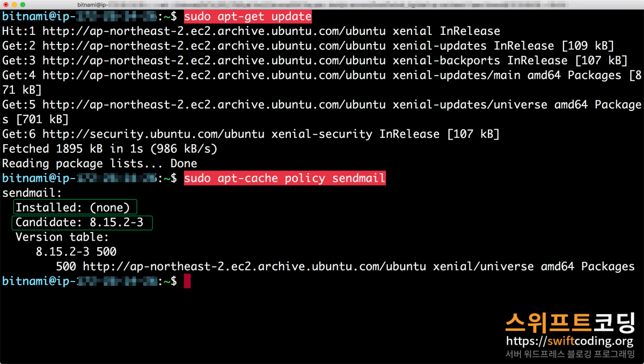The height and width of the screenshot is (364, 644).
Task: Click the yellow minimize window button
Action: click(x=14, y=4)
